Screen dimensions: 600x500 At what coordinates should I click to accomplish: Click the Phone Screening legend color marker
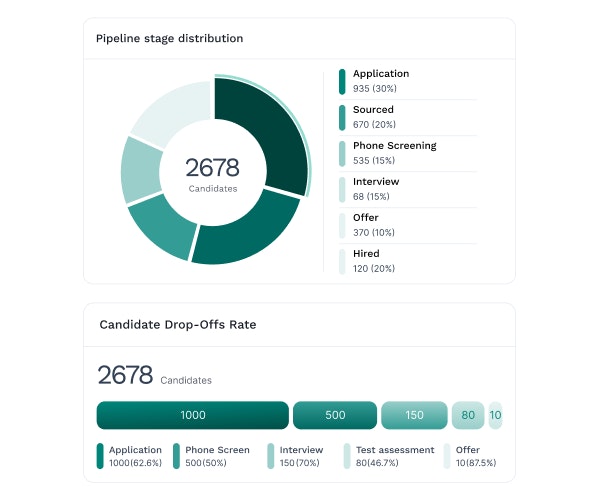[342, 153]
